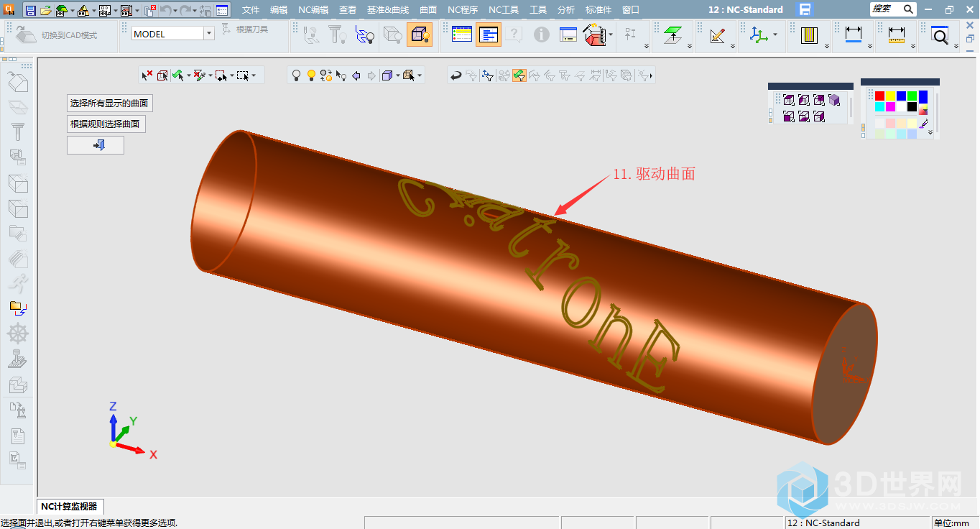Viewport: 980px width, 529px height.
Task: Click 切换到CAD模式 button
Action: pyautogui.click(x=56, y=34)
